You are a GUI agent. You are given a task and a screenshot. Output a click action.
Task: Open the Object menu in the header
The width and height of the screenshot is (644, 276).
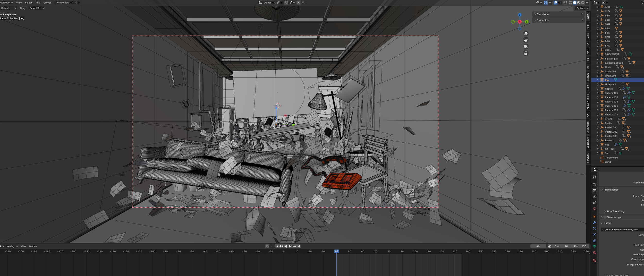47,3
